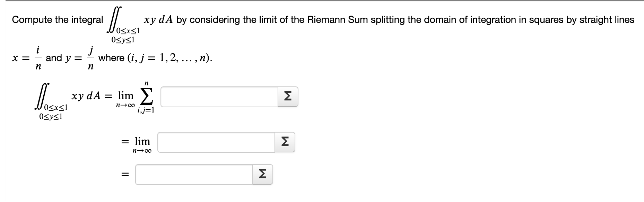This screenshot has width=644, height=202.
Task: Select the final result answer field
Action: [x=194, y=175]
